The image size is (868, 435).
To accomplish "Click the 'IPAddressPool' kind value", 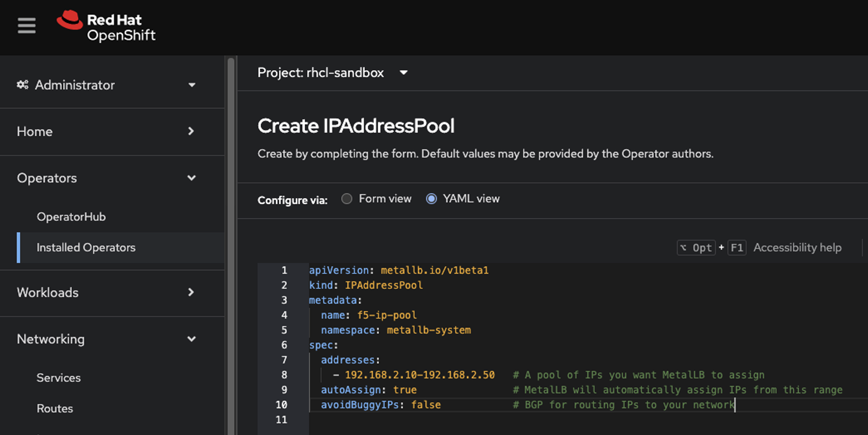I will pos(384,285).
